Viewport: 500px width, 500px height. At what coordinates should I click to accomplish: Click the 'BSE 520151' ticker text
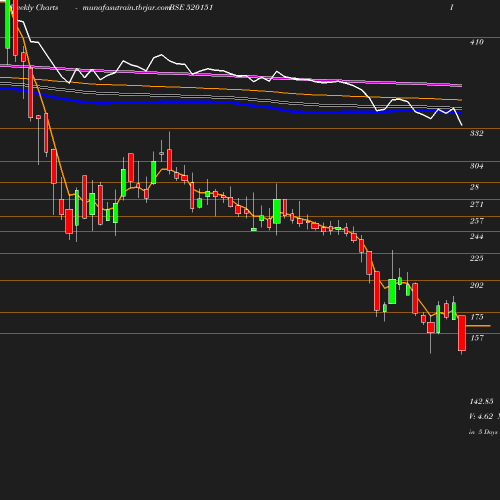(x=191, y=8)
